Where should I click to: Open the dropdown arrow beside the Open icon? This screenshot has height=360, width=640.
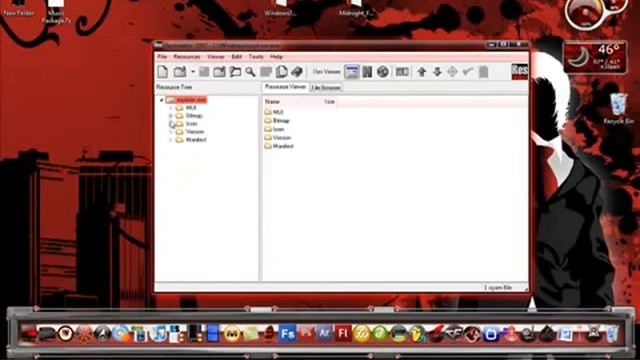point(193,72)
